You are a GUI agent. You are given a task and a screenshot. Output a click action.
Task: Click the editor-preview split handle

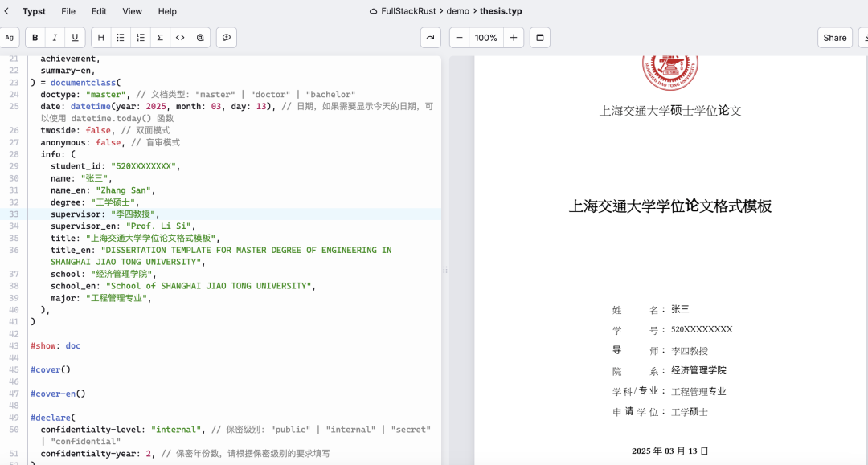[x=444, y=270]
